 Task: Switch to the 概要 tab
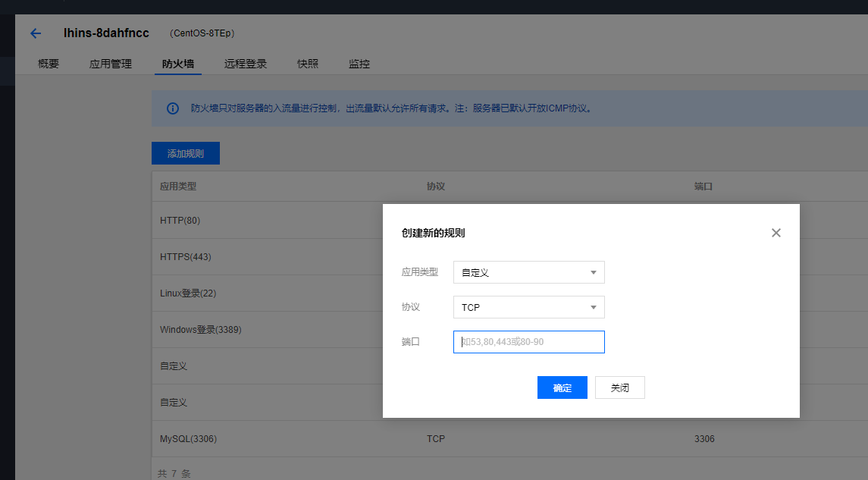[47, 64]
